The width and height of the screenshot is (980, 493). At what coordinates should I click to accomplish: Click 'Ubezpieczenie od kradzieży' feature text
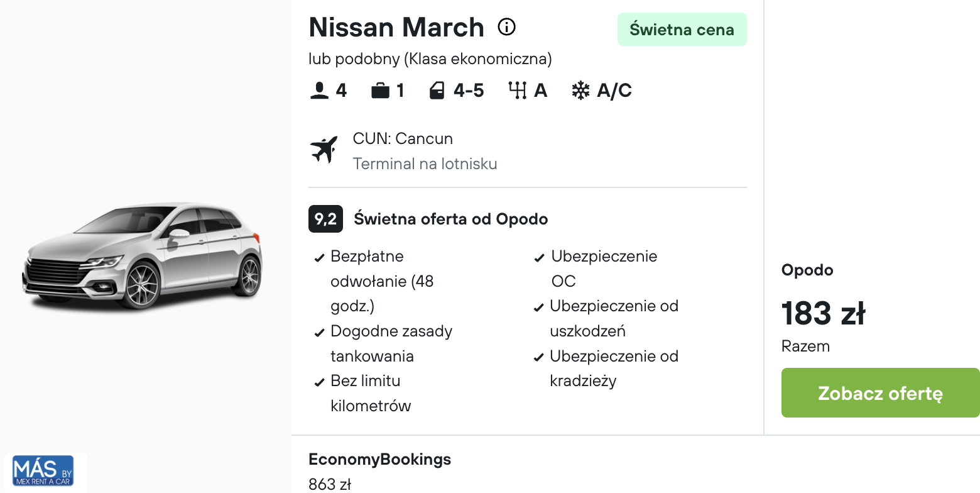tap(614, 368)
